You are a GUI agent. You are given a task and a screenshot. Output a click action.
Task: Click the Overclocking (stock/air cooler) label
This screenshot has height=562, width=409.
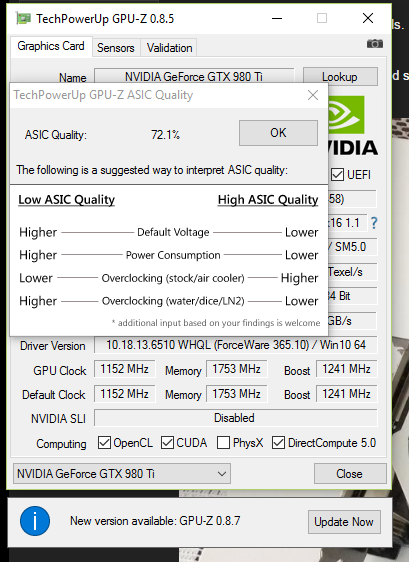coord(173,278)
